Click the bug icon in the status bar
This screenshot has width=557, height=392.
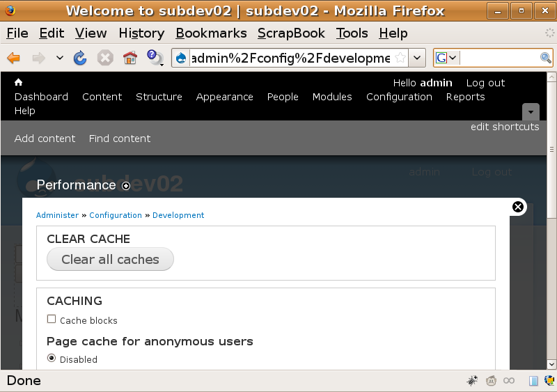(x=472, y=381)
